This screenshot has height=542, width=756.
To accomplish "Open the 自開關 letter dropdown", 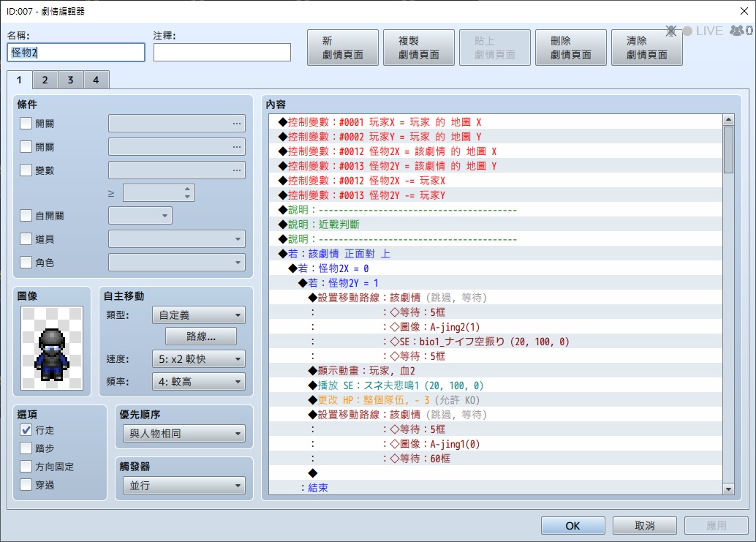I will click(140, 216).
